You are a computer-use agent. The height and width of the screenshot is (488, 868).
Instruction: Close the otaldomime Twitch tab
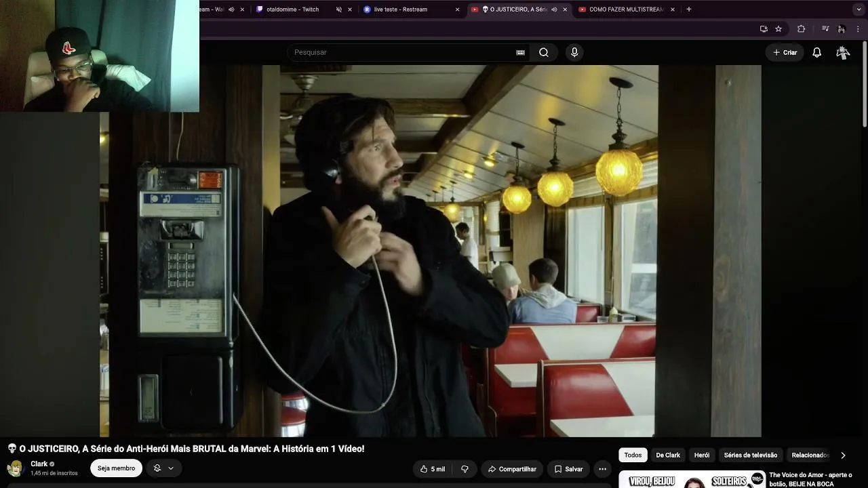coord(350,9)
